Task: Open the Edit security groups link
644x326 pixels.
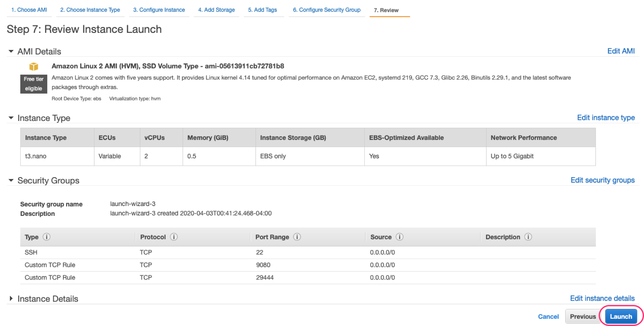Action: coord(602,180)
